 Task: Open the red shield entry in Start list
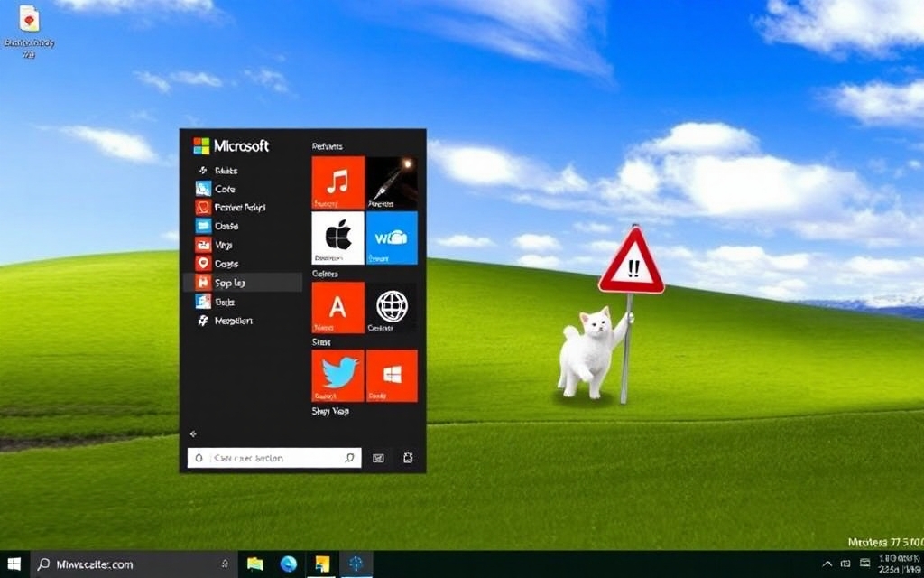[x=243, y=208]
